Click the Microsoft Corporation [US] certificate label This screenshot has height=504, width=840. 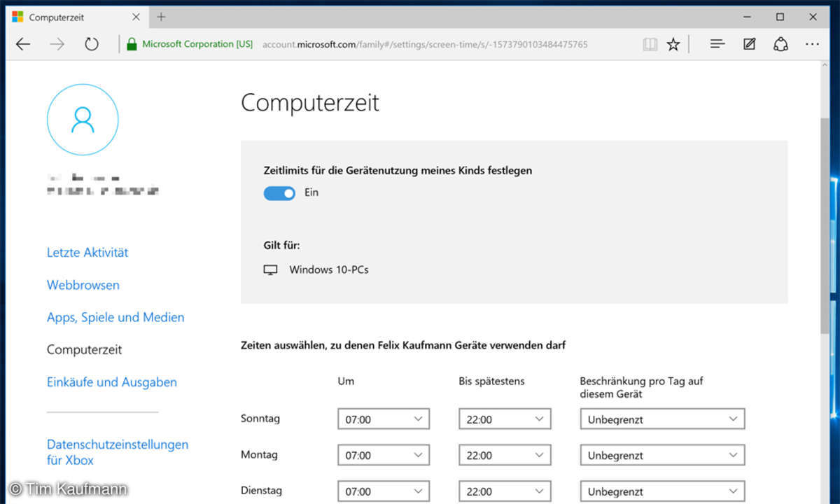click(197, 44)
